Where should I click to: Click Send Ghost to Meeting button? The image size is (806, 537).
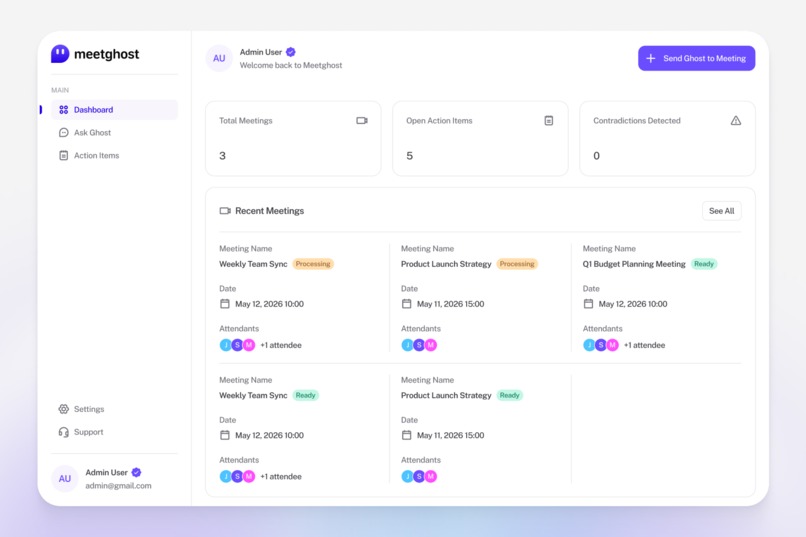[697, 58]
